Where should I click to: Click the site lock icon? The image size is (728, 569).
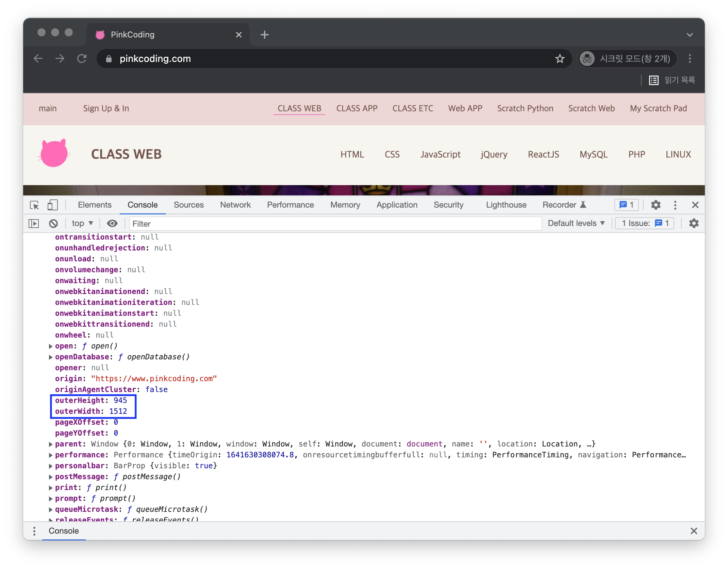click(109, 59)
